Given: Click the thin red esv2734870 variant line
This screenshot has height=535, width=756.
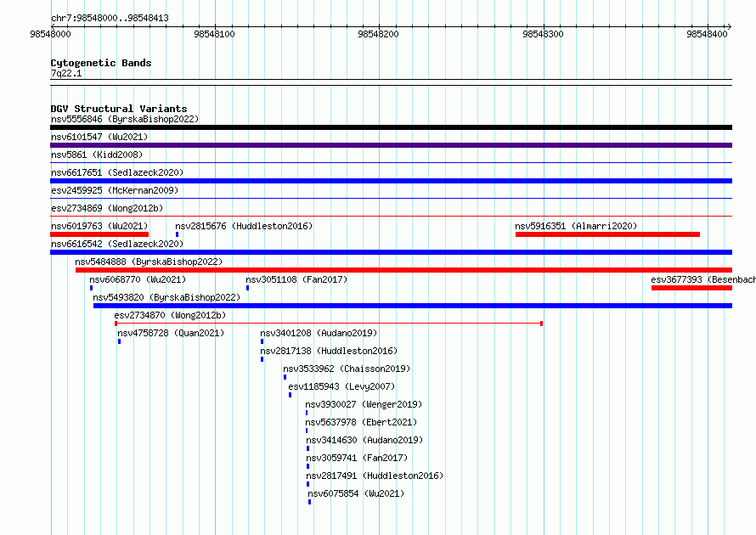Looking at the screenshot, I should pyautogui.click(x=329, y=324).
